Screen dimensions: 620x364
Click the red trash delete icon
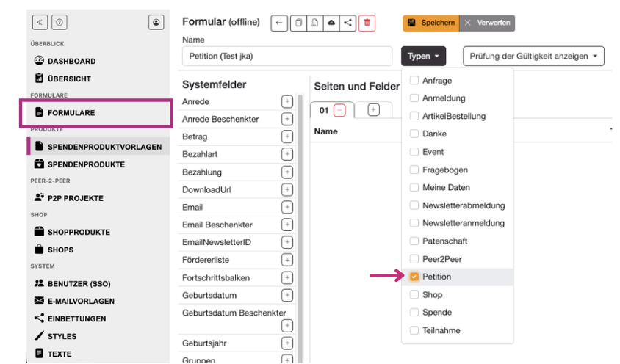pos(367,23)
